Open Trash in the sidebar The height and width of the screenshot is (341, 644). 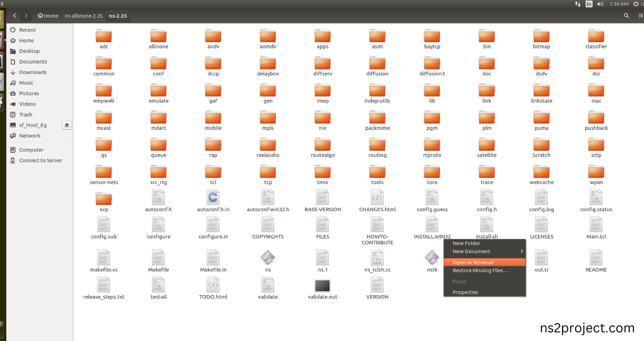tap(26, 115)
